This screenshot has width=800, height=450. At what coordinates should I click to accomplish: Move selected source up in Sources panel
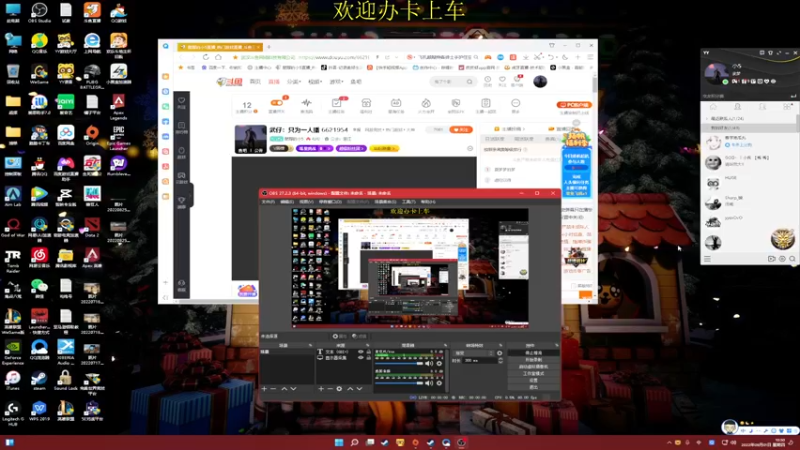point(351,389)
